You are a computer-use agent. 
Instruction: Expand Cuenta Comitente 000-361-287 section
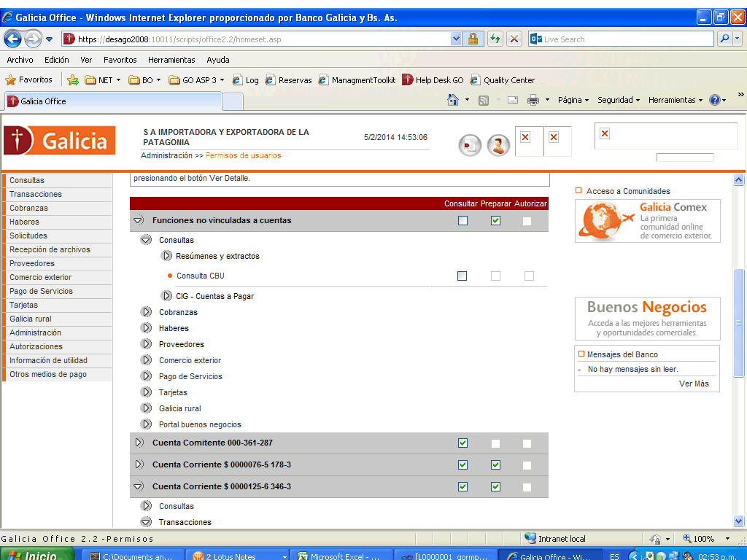139,443
